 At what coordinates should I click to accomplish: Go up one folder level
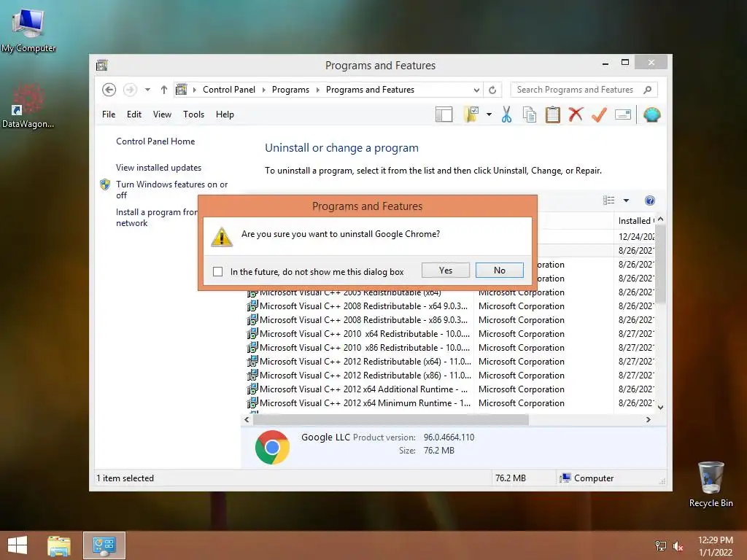click(164, 90)
